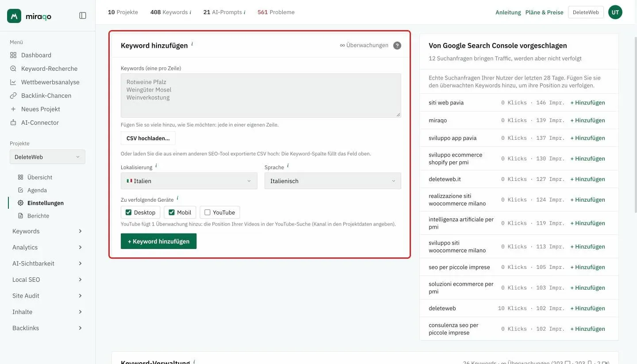
Task: Uncheck the Desktop device checkbox
Action: click(x=128, y=212)
